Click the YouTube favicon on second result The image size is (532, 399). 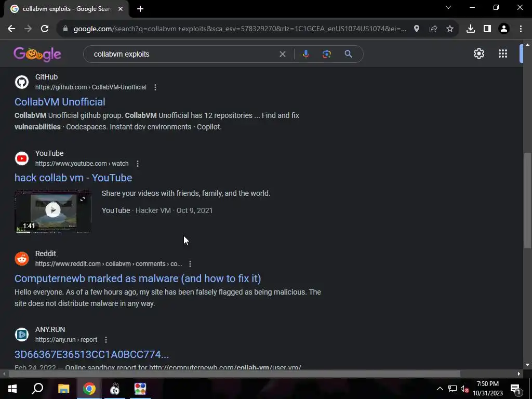(x=22, y=158)
